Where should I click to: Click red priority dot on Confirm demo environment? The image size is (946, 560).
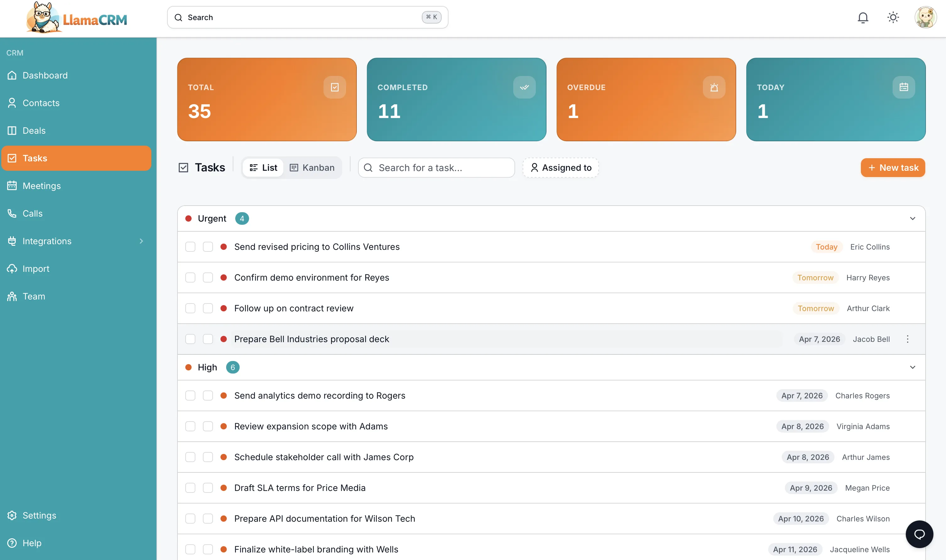click(224, 277)
